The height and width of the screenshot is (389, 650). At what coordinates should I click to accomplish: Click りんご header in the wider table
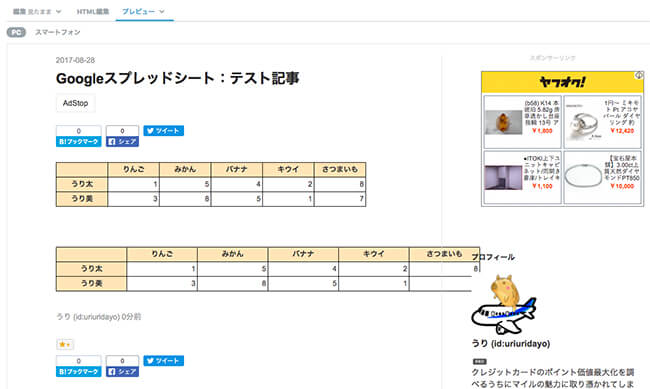162,254
